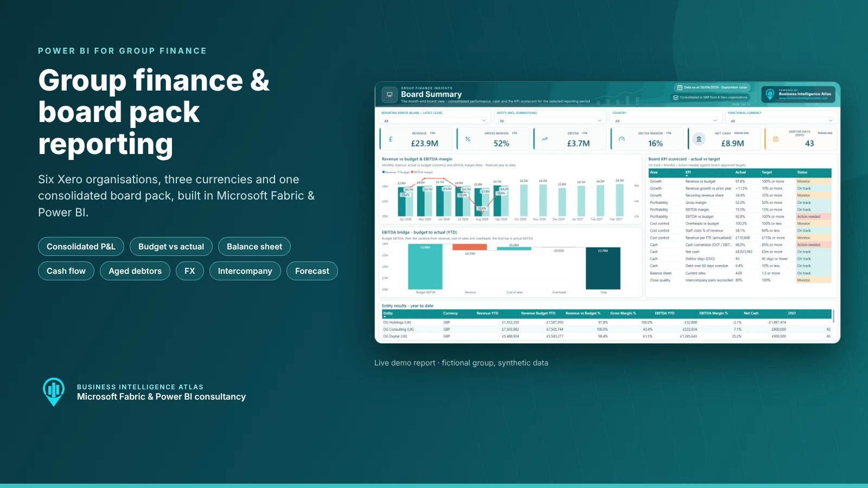Click the Recurring revenue share KPI row

740,196
